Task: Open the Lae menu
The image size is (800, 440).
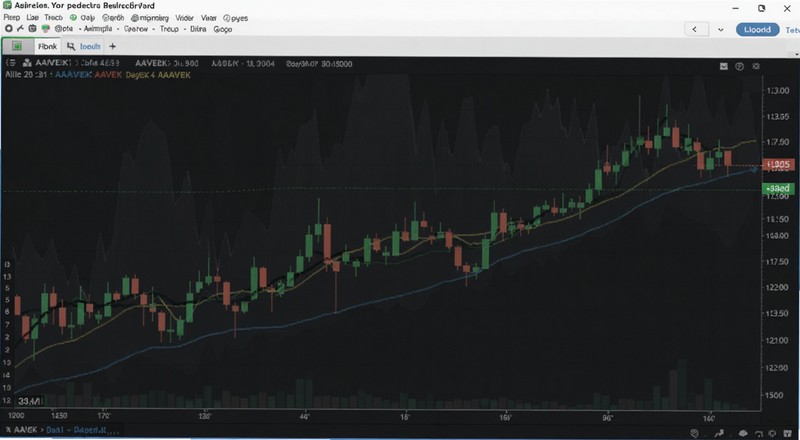Action: click(x=32, y=17)
